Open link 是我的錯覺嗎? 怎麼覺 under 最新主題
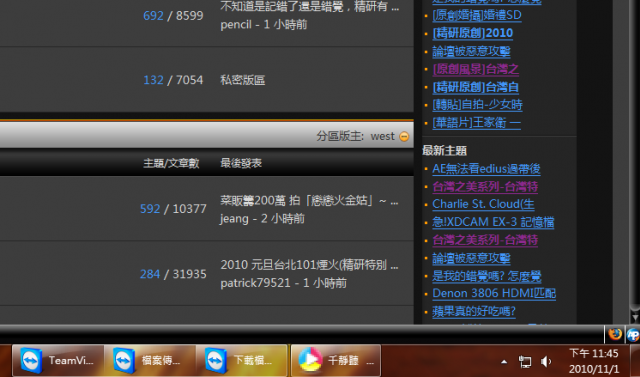Screen dimensions: 640x377 pos(487,276)
